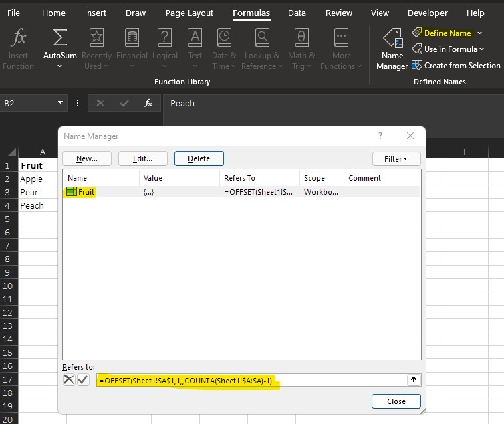Open the Financial functions icon

(132, 37)
